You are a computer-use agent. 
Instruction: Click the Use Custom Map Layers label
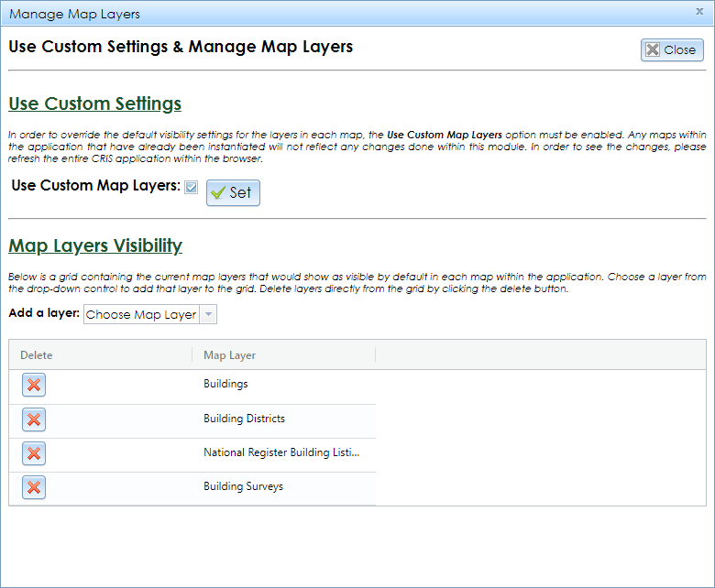(96, 186)
